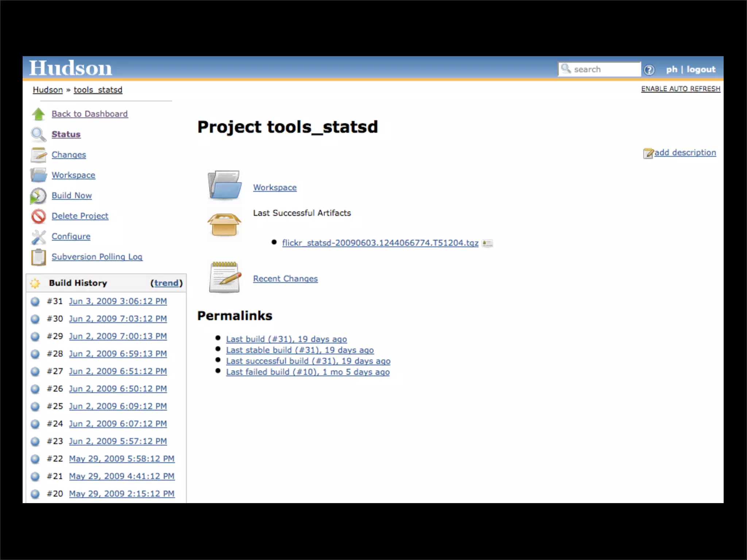Open the Changes sidebar link
The width and height of the screenshot is (747, 560).
pyautogui.click(x=69, y=155)
